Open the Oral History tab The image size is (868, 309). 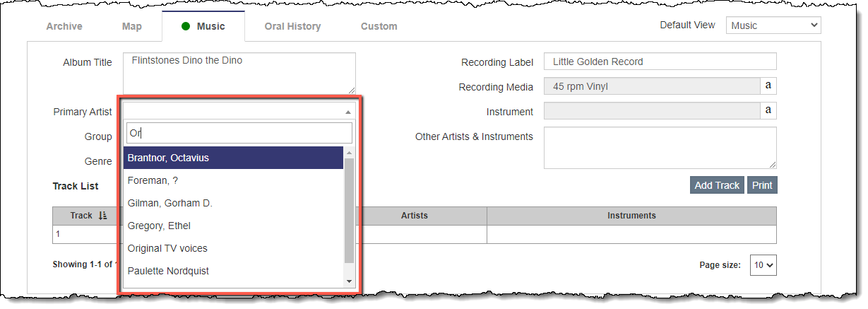click(292, 27)
